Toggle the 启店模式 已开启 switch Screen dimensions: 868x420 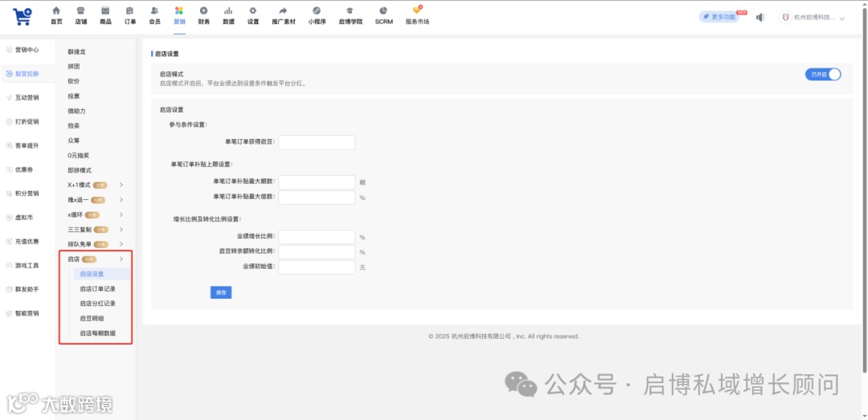pyautogui.click(x=823, y=74)
